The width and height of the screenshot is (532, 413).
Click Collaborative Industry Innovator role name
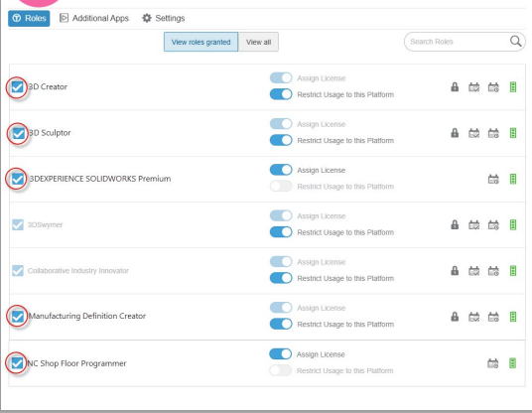tap(78, 270)
